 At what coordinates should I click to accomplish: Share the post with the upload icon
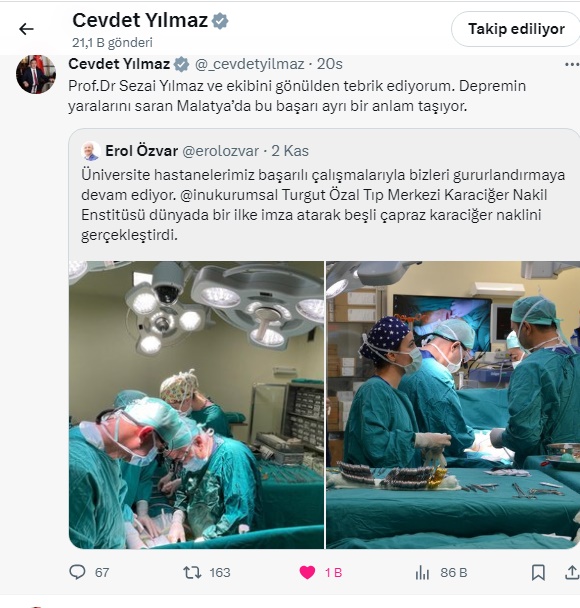(x=572, y=572)
